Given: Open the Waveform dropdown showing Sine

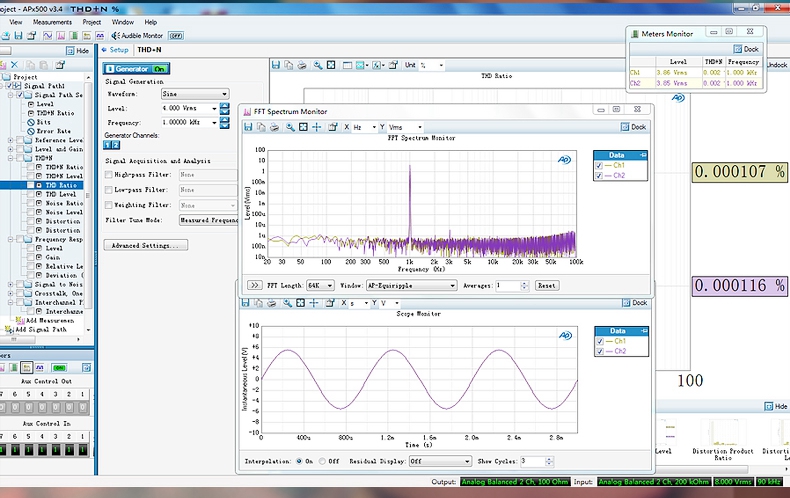Looking at the screenshot, I should [195, 93].
